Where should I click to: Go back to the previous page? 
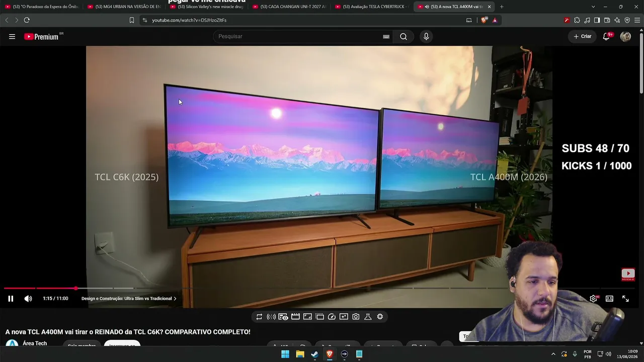[7, 20]
